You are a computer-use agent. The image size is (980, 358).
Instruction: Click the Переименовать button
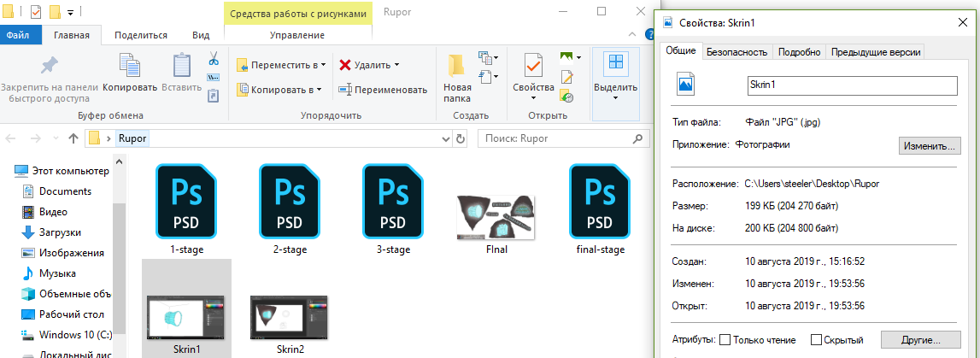[383, 90]
